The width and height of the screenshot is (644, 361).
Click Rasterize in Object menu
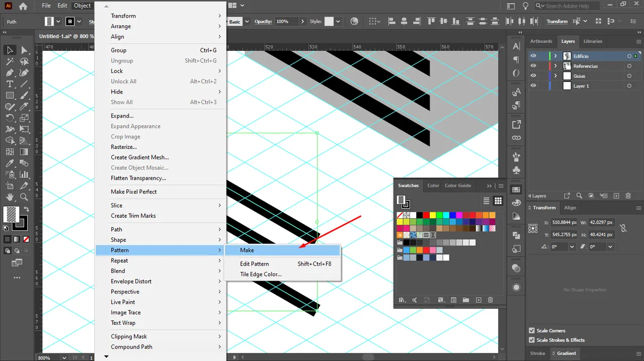161,147
